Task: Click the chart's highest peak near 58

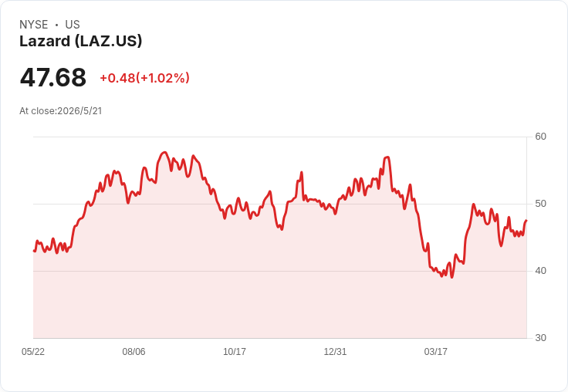Action: tap(164, 152)
